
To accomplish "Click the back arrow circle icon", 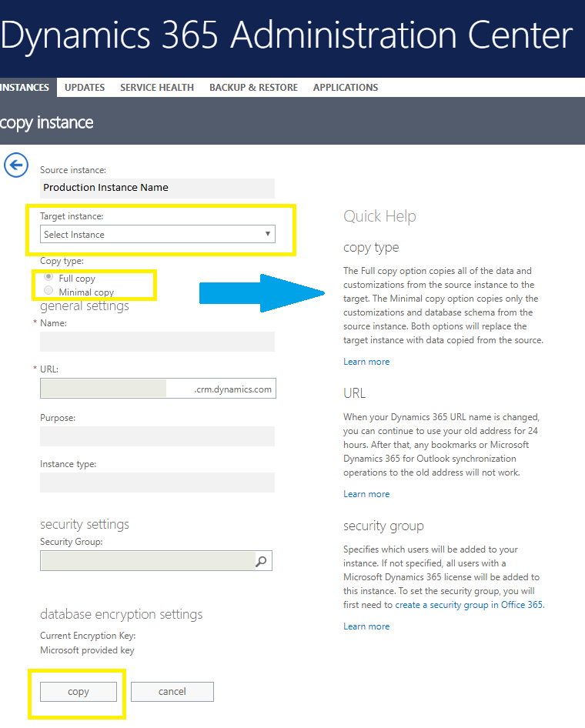I will 15,165.
